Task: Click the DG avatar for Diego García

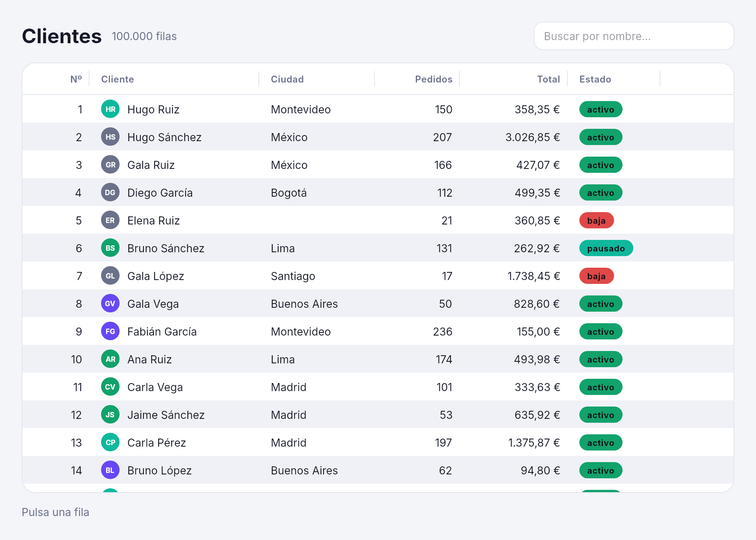Action: point(110,192)
